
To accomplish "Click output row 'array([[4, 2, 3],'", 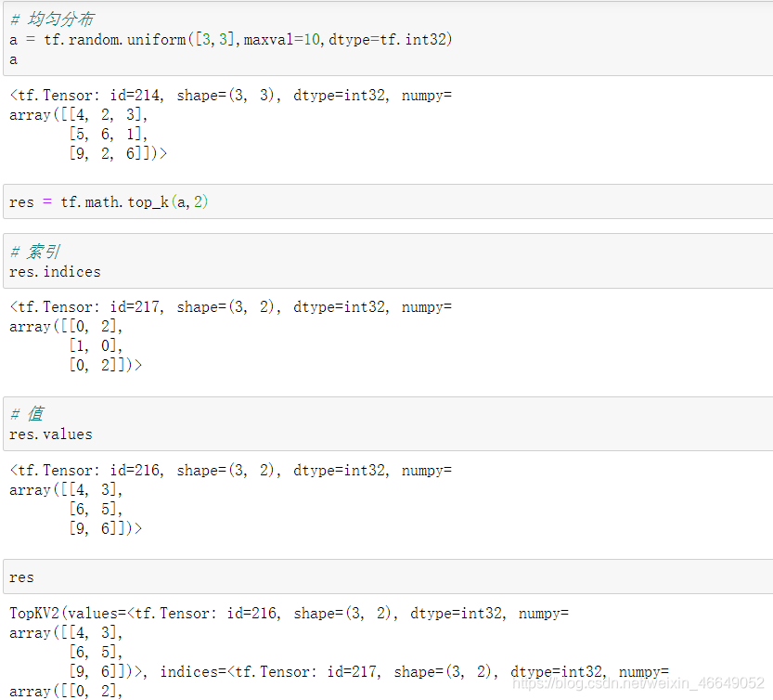I will point(78,115).
